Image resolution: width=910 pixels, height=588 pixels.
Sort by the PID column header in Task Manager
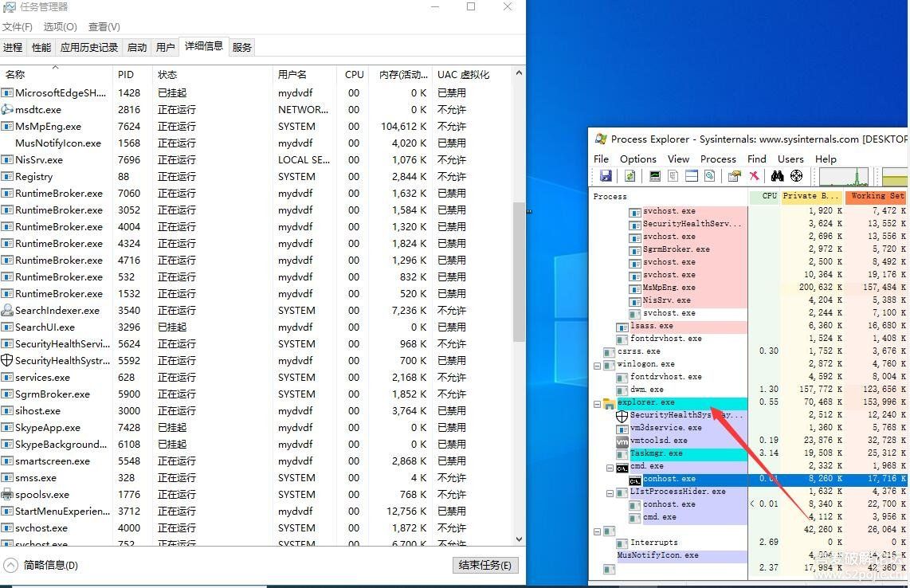coord(132,74)
